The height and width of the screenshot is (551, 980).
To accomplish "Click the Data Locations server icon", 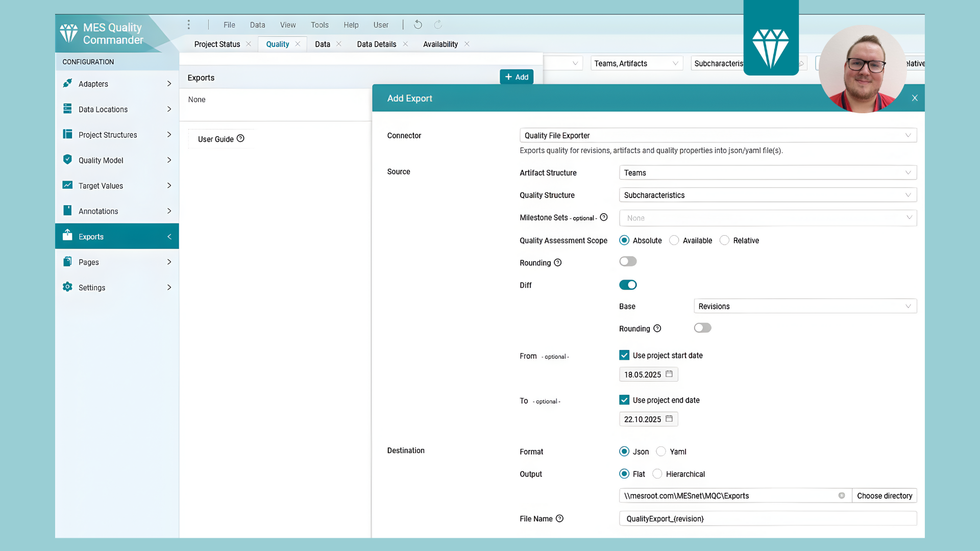I will (67, 109).
